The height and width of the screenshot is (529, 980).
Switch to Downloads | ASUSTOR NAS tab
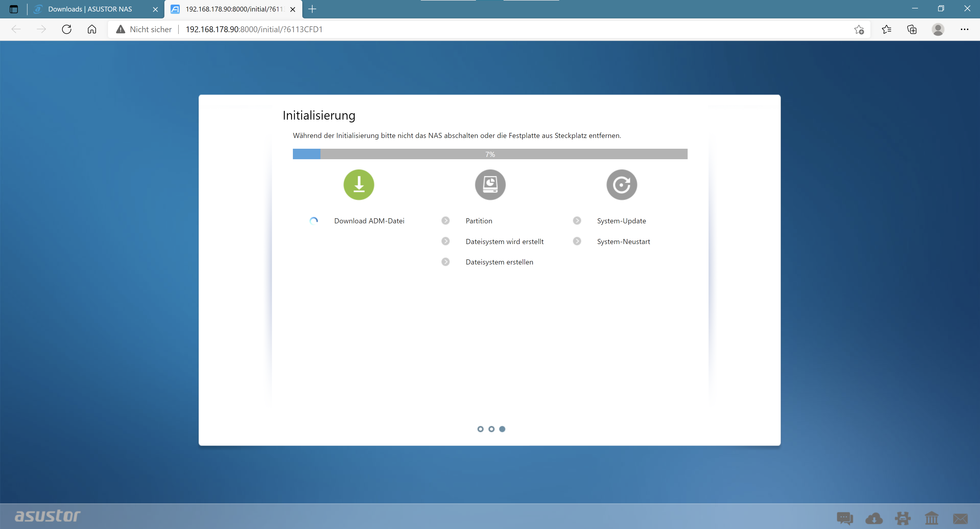pyautogui.click(x=90, y=9)
